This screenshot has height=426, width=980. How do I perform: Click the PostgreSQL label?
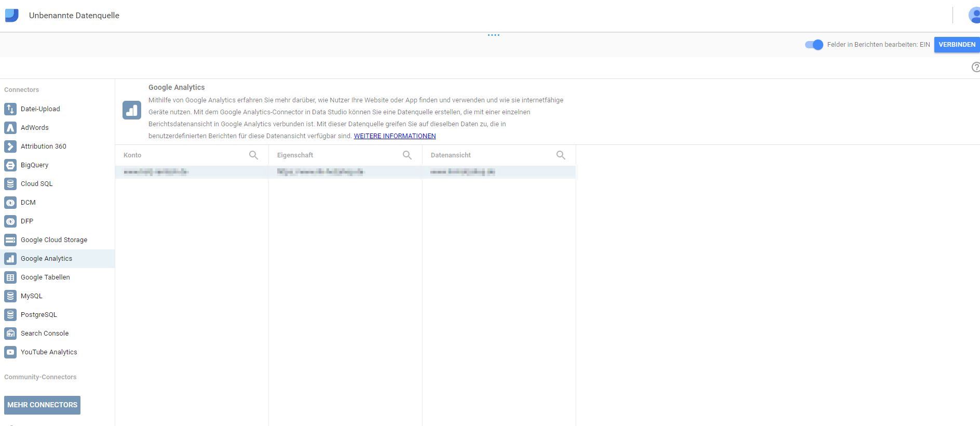pos(39,315)
